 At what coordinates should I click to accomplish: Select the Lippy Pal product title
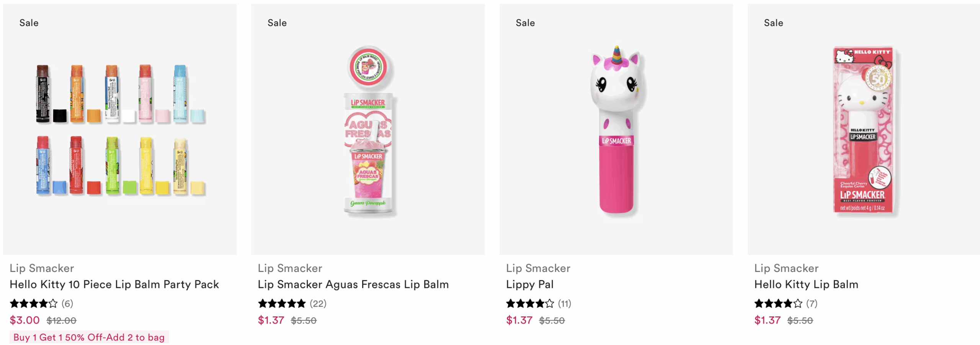click(529, 285)
